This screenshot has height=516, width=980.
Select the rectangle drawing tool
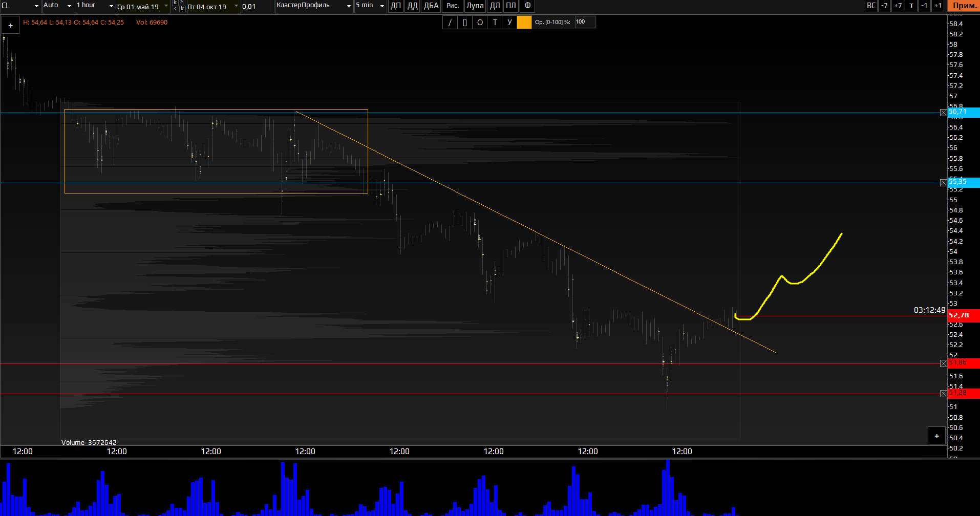click(464, 23)
